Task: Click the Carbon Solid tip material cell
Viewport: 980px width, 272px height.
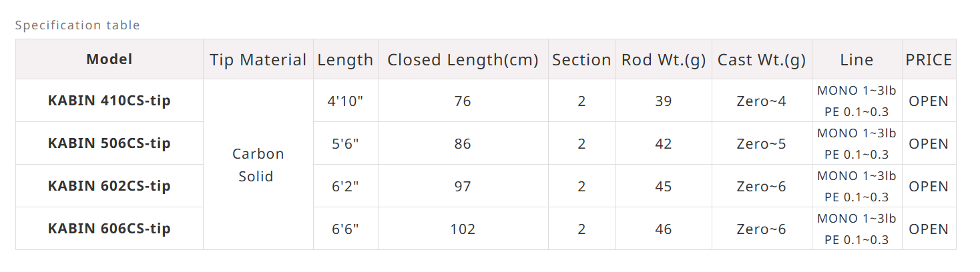Action: 258,165
